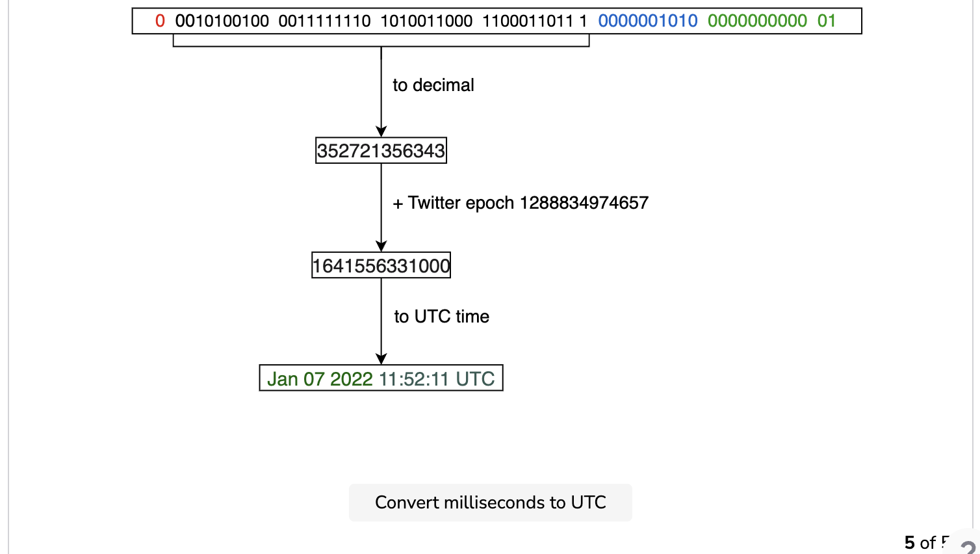The height and width of the screenshot is (554, 980).
Task: Click the green 0000000000 sequence bits
Action: click(758, 21)
